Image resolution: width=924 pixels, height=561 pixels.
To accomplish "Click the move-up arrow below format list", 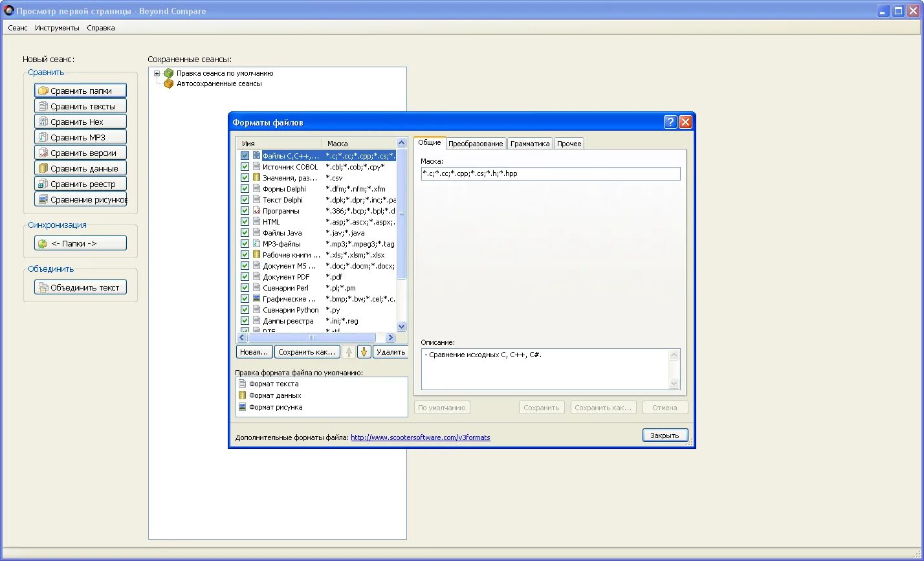I will [349, 352].
